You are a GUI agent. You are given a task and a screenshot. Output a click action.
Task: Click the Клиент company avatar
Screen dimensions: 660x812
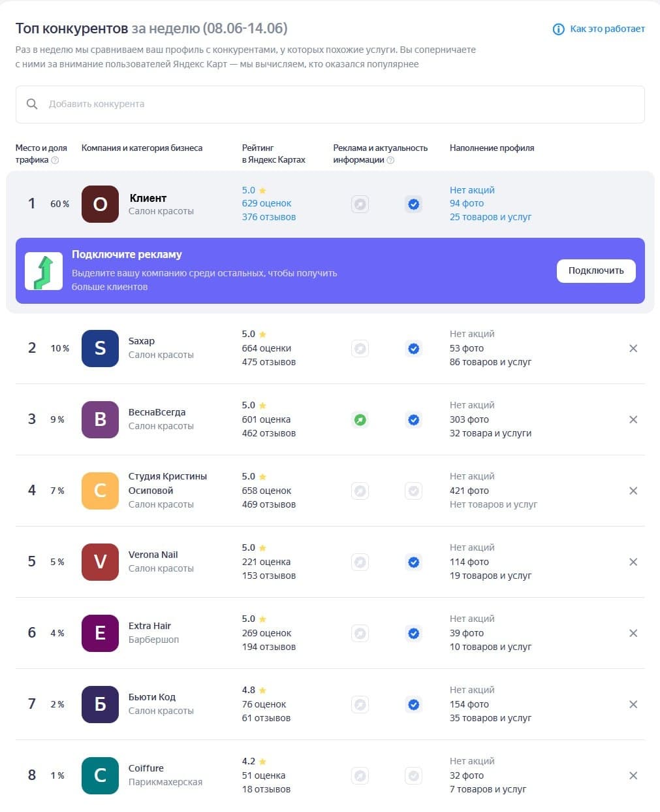[x=100, y=204]
